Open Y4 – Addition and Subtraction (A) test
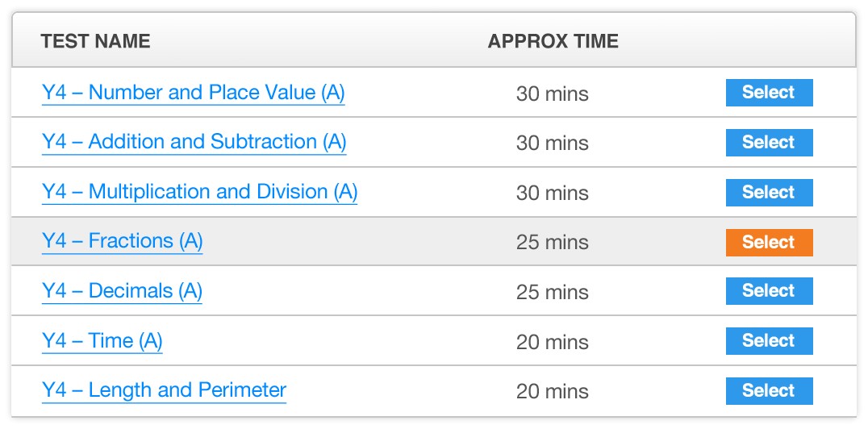Viewport: 868px width, 429px height. pos(194,142)
